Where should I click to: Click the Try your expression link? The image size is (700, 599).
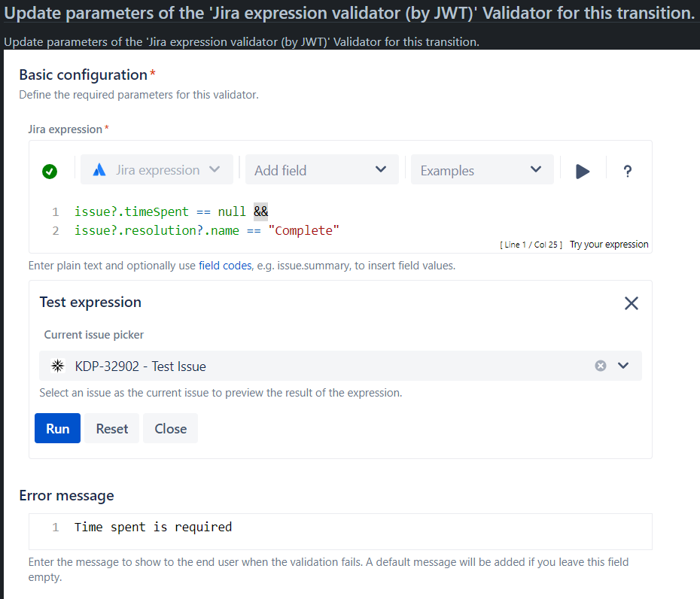tap(609, 244)
